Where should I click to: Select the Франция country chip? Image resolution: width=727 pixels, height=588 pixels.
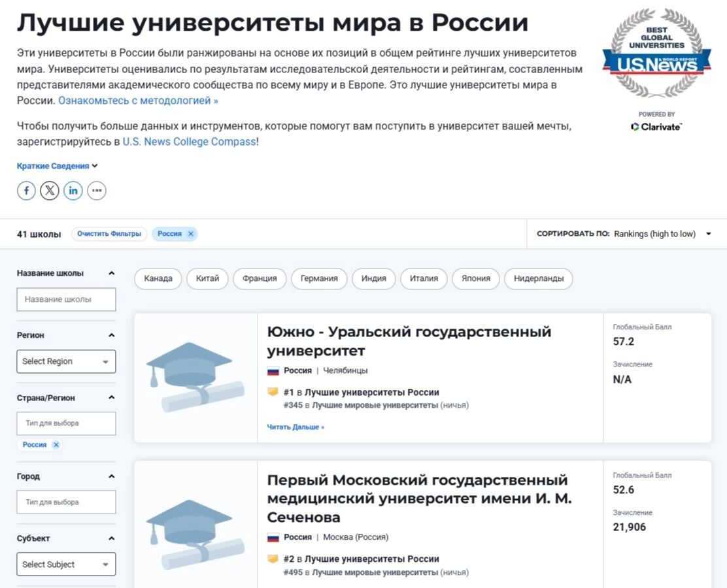click(x=260, y=278)
